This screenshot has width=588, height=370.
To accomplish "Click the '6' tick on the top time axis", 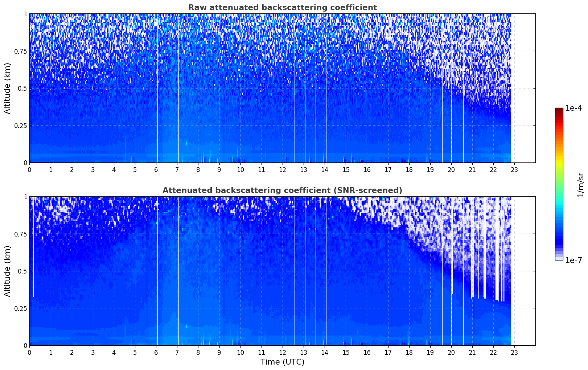I will pyautogui.click(x=156, y=169).
